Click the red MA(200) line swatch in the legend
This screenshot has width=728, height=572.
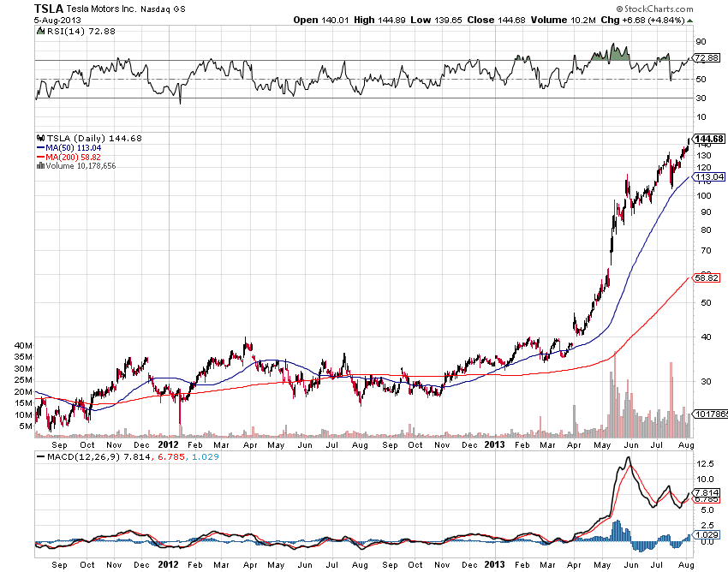(41, 157)
